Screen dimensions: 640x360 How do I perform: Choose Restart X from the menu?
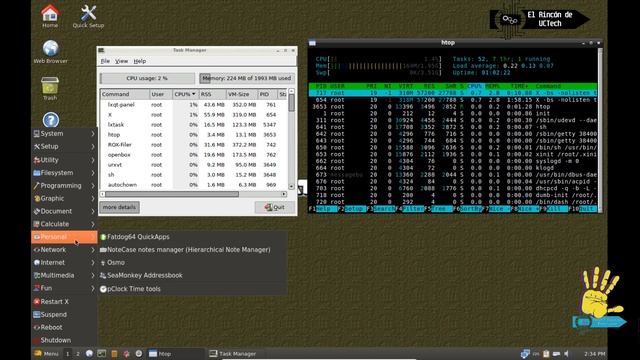click(64, 302)
